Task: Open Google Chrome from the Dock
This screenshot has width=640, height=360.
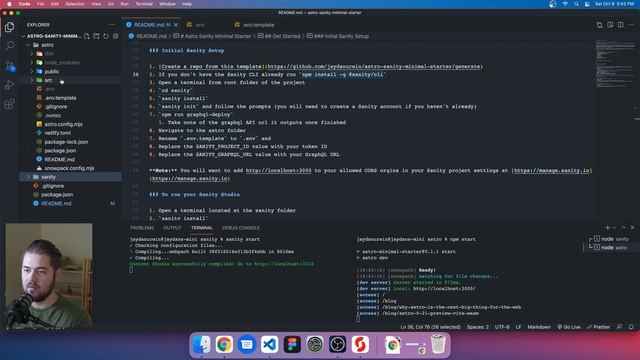Action: click(224, 344)
